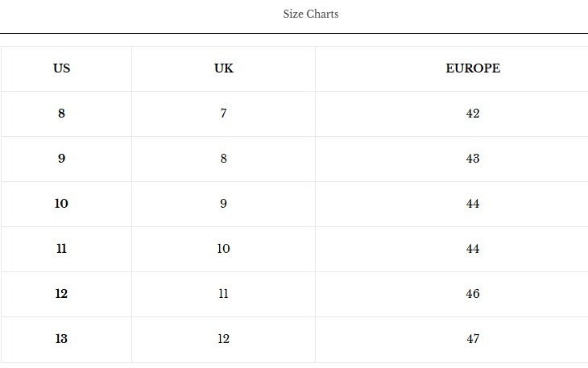Screen dimensions: 588x368
Task: Select US size 11 cell
Action: pos(62,249)
